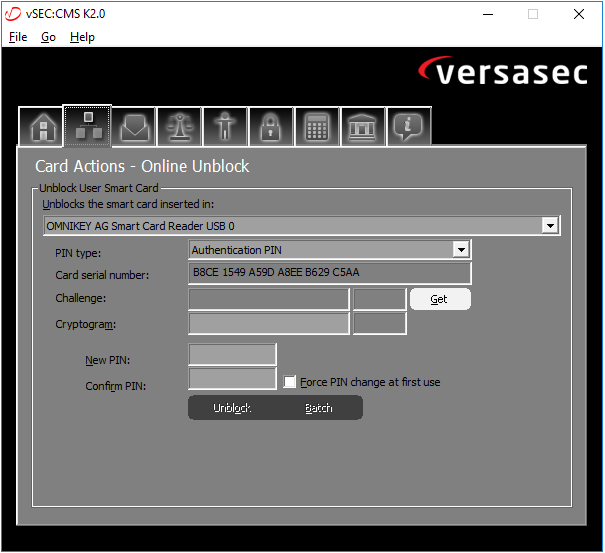Open the bank building tab icon
Viewport: 605px width, 553px height.
click(x=363, y=127)
